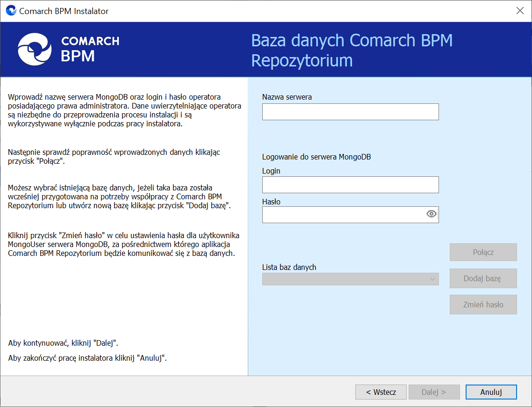
Task: Click the Login label
Action: tap(271, 171)
